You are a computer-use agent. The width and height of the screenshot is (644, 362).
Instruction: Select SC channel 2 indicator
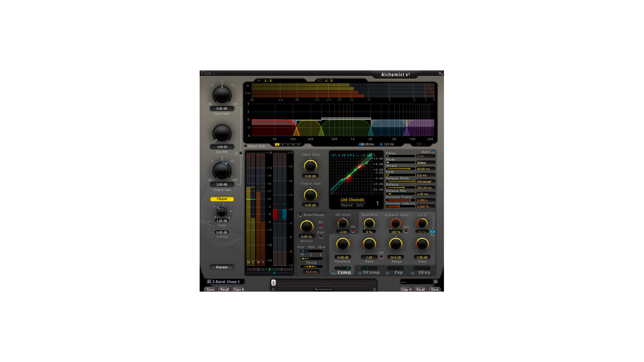coord(331,80)
